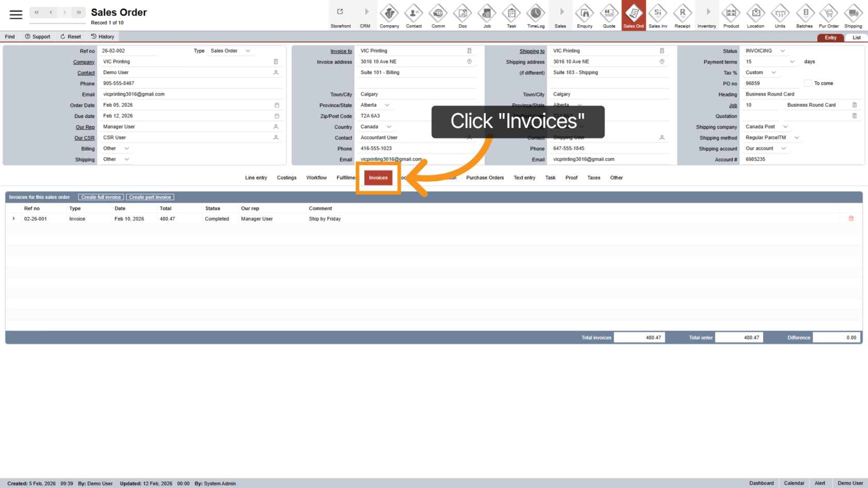
Task: Open the Type Sales Order dropdown
Action: [248, 51]
